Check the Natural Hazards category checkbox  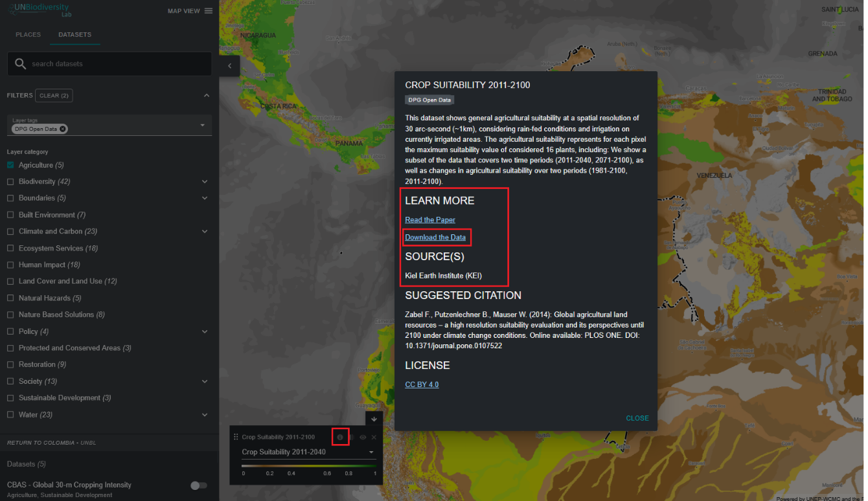(x=10, y=298)
